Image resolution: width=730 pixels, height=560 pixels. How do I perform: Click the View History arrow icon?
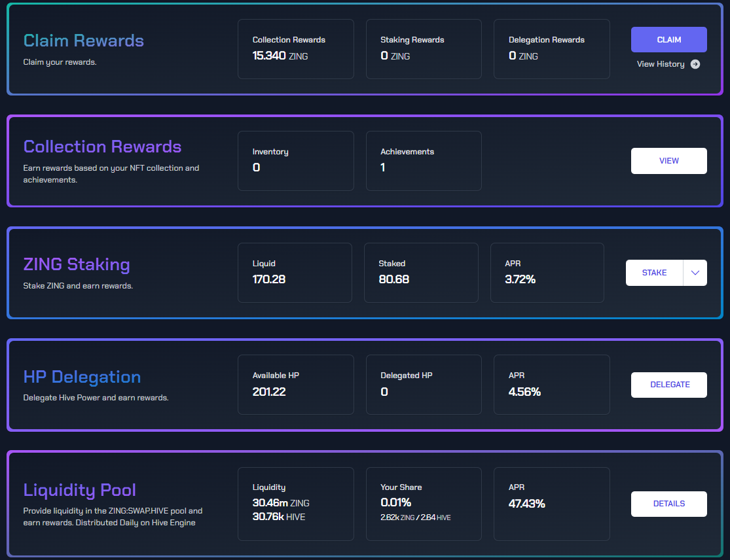(695, 64)
